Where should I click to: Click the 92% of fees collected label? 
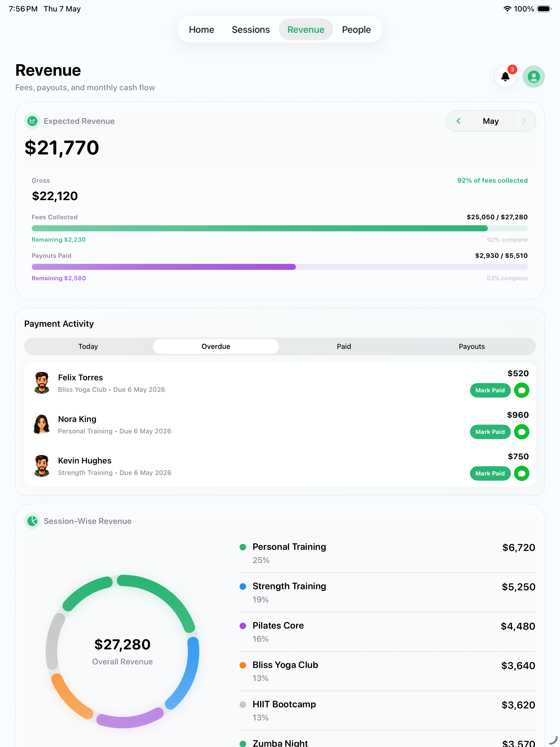point(492,180)
